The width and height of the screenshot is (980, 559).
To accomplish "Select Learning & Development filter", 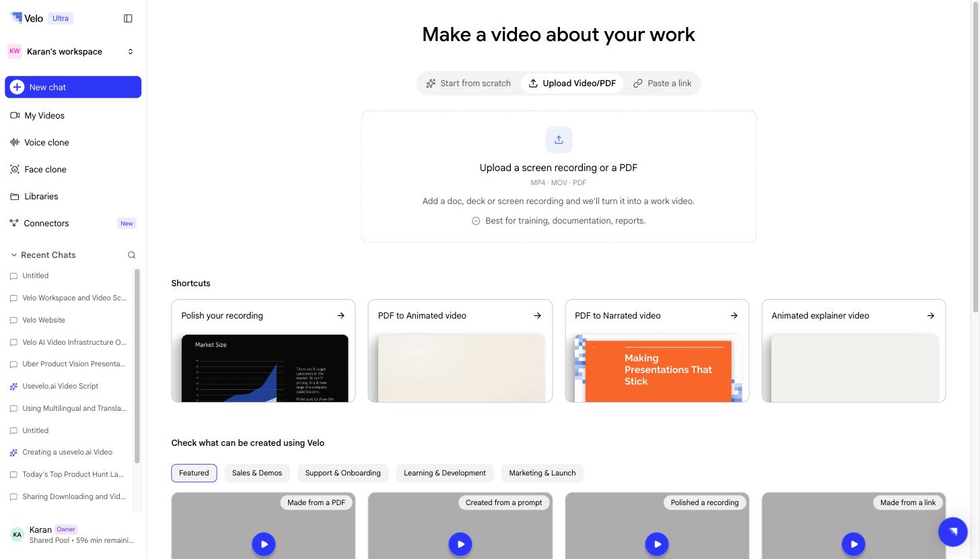I will click(445, 473).
